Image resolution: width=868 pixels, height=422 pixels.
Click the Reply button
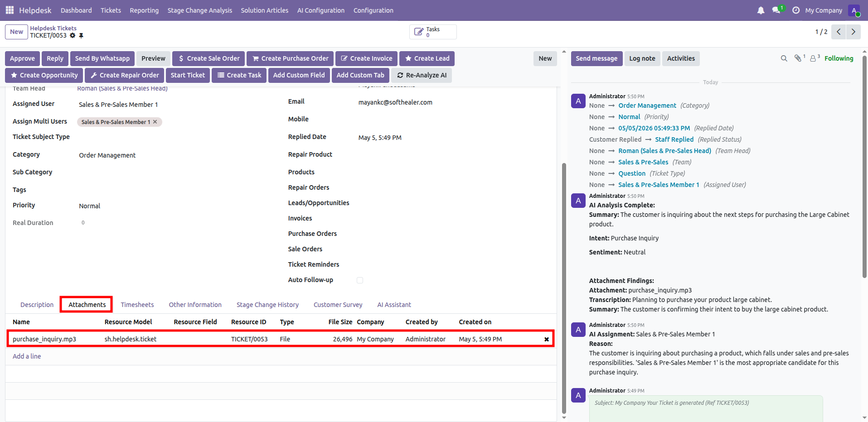[x=55, y=58]
